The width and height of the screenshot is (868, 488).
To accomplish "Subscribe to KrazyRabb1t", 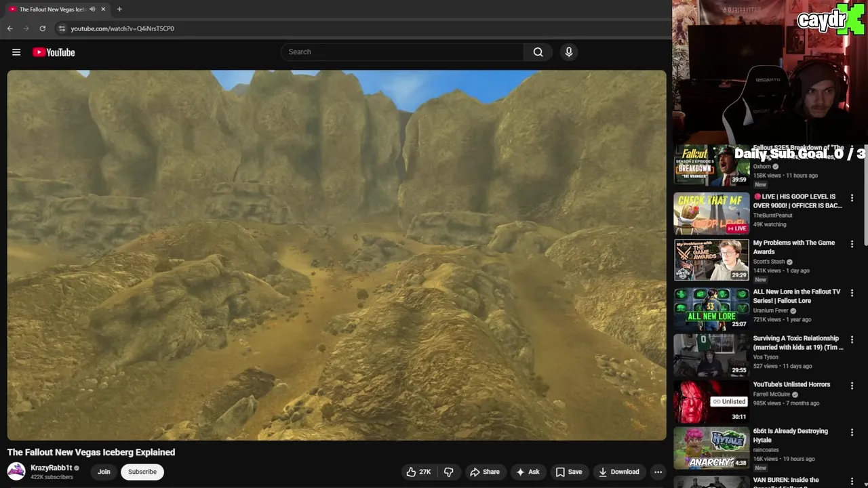I will coord(142,472).
